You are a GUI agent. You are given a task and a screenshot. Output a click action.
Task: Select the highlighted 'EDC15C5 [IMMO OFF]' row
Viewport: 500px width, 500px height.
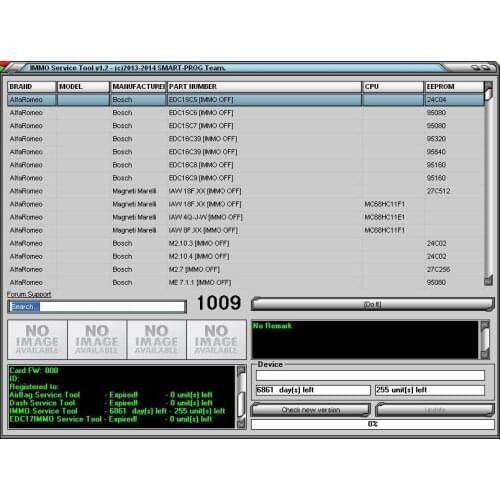tap(246, 100)
